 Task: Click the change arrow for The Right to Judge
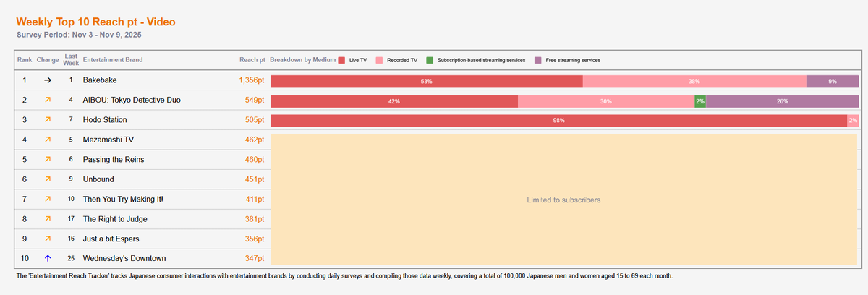pos(48,219)
